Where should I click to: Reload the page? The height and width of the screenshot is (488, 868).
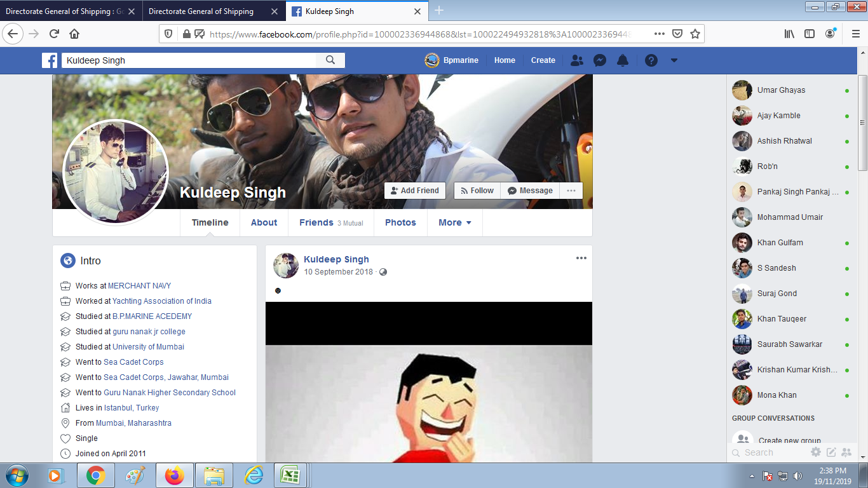pos(54,34)
